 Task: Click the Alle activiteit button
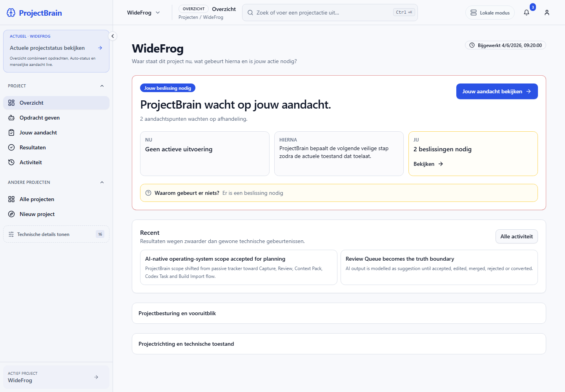pos(516,236)
